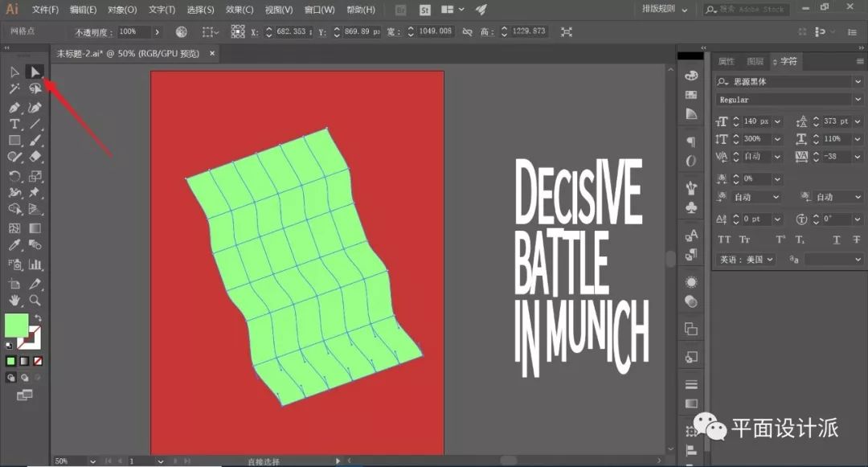
Task: Activate the Zoom magnifier tool
Action: pyautogui.click(x=35, y=300)
